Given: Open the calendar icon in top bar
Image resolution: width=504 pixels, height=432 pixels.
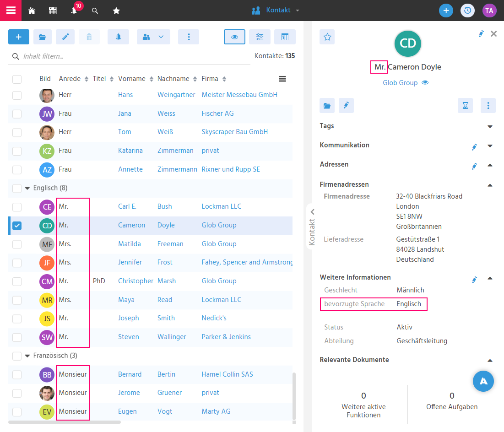Looking at the screenshot, I should tap(53, 11).
